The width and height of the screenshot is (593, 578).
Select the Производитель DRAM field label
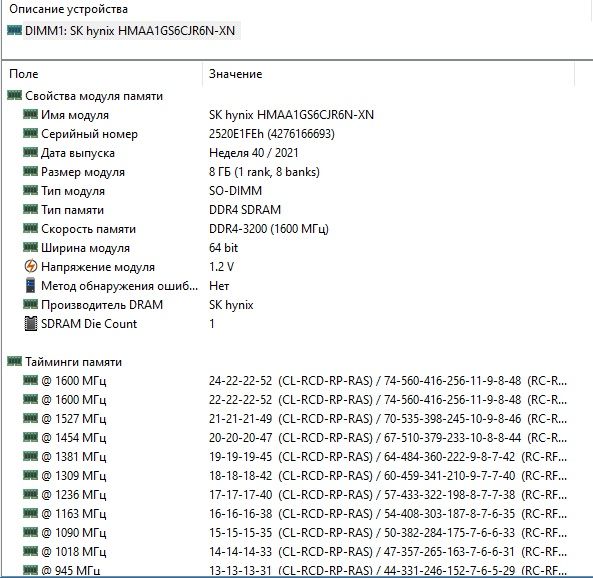tap(102, 305)
